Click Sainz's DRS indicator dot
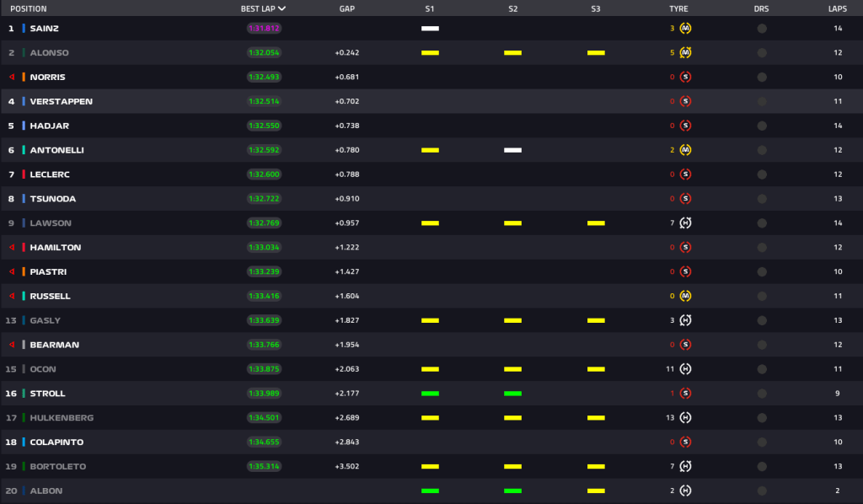Image resolution: width=863 pixels, height=504 pixels. (x=762, y=29)
